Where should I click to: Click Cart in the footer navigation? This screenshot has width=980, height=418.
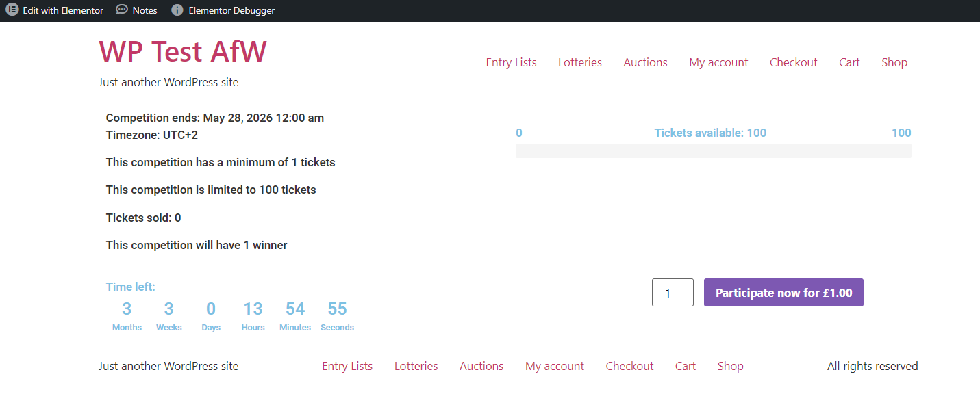coord(685,366)
